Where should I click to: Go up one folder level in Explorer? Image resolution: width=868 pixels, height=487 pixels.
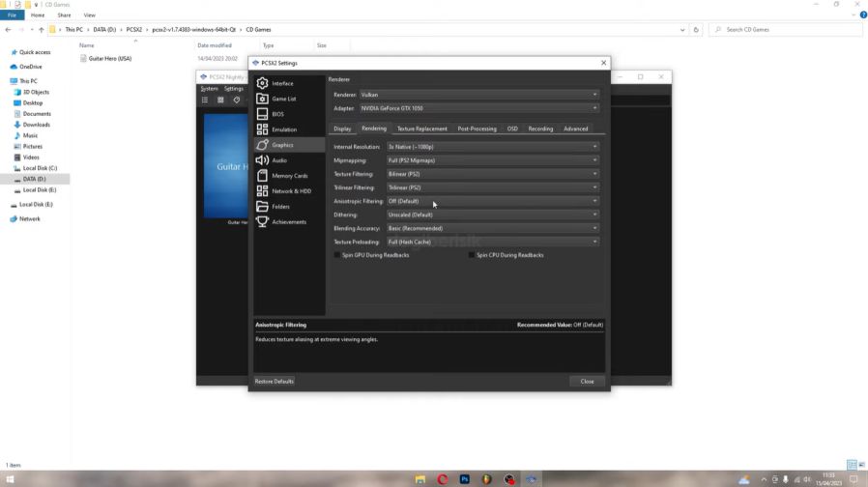[x=41, y=30]
